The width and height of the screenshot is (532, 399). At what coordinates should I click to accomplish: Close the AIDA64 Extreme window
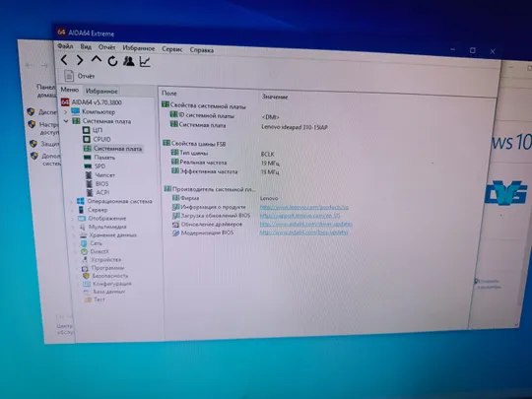493,51
